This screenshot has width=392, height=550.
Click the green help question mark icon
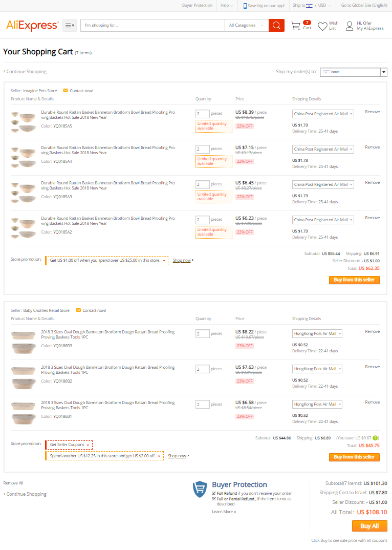[375, 438]
